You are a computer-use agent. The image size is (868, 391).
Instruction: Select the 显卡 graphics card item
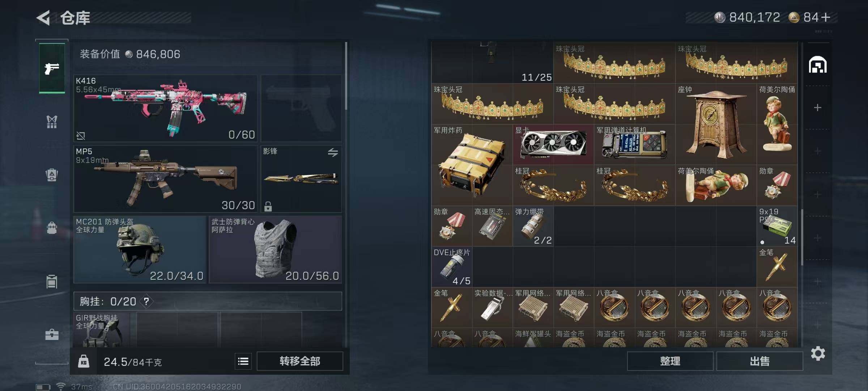point(553,145)
